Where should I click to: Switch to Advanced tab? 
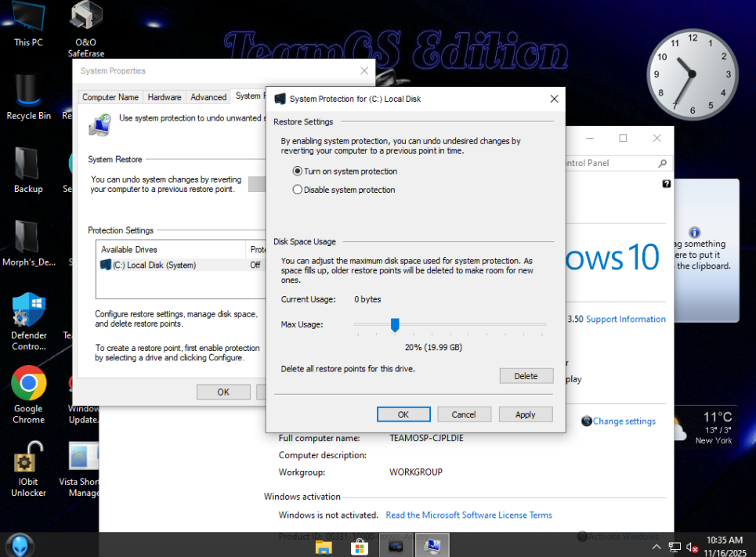click(208, 97)
